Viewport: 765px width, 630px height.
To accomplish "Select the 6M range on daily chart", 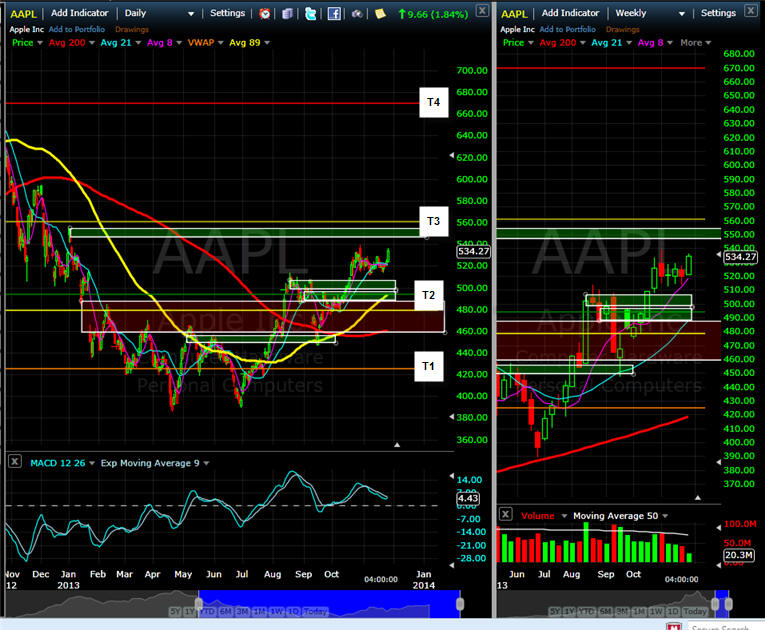I will pos(225,611).
